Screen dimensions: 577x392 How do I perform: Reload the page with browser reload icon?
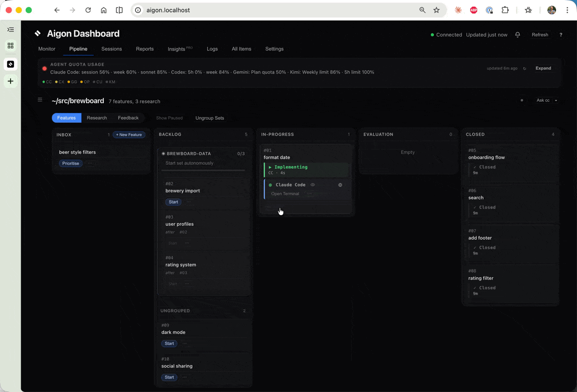pos(88,10)
